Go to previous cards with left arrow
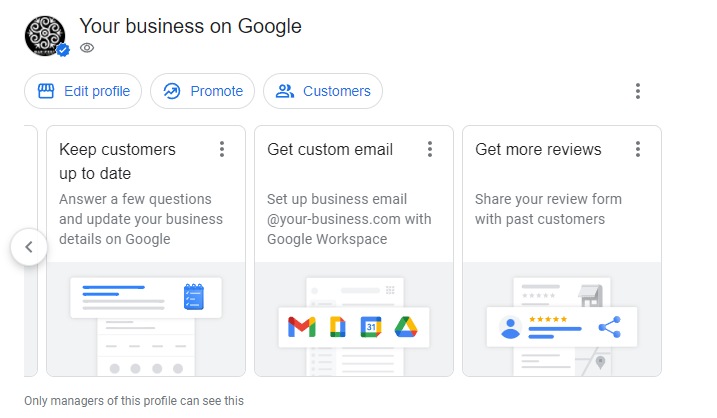This screenshot has height=418, width=717. [x=29, y=247]
